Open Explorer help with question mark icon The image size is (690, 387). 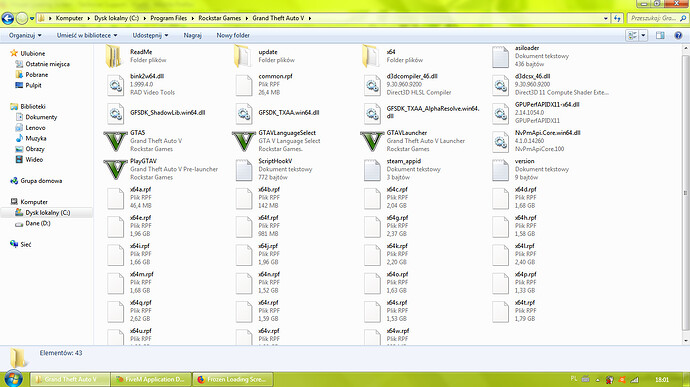pos(678,35)
